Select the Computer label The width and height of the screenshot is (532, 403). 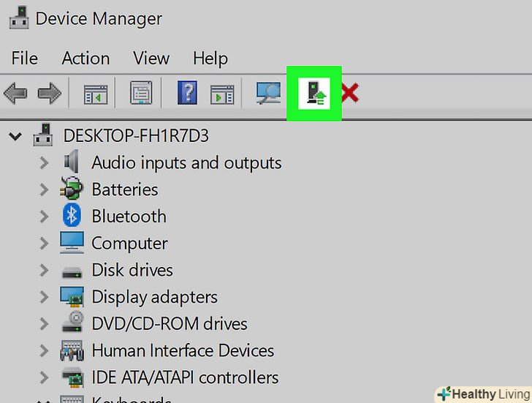click(x=129, y=244)
